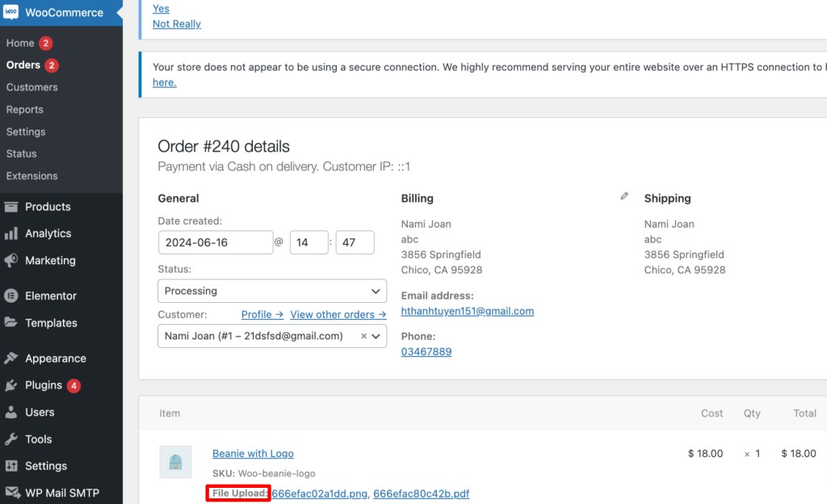827x504 pixels.
Task: Click the Plugins update badge showing 4
Action: (x=73, y=386)
